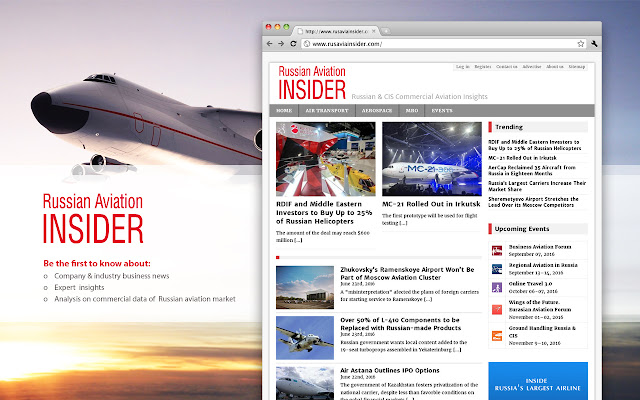Open the Air Astana article thumbnail
640x400 pixels.
pyautogui.click(x=305, y=383)
